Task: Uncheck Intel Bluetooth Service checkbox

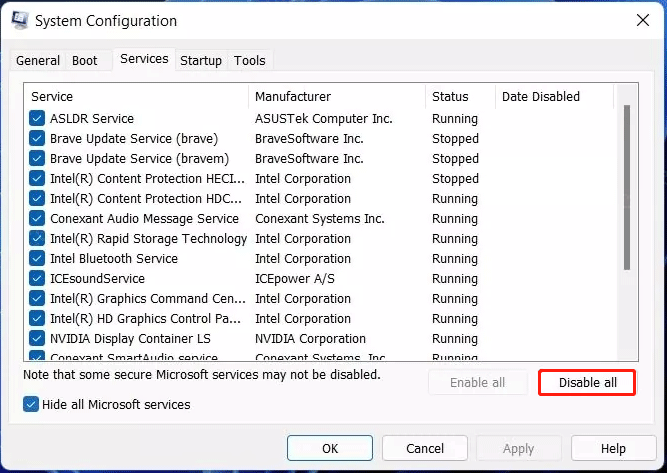Action: (x=37, y=258)
